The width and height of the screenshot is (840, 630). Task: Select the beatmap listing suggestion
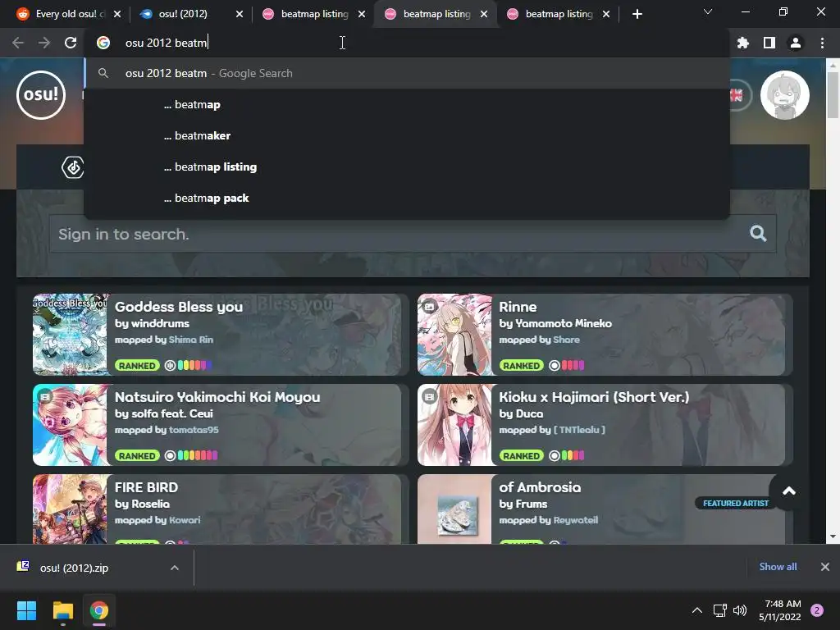(x=407, y=167)
